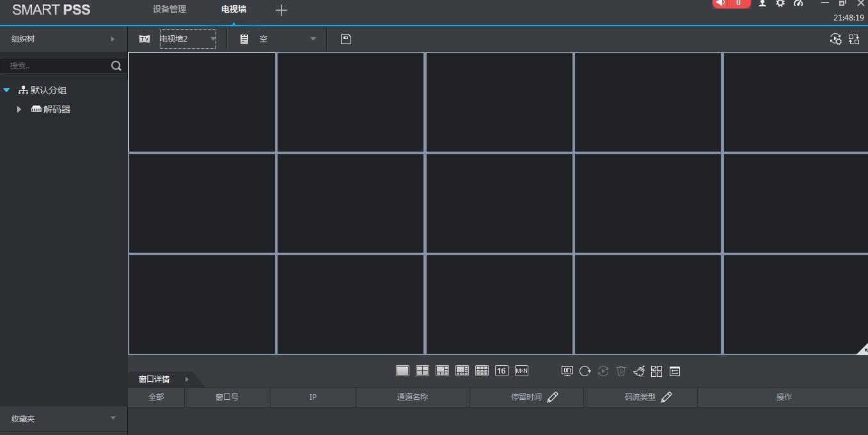Select the 窗口详情 tab
The image size is (868, 435).
click(x=154, y=379)
